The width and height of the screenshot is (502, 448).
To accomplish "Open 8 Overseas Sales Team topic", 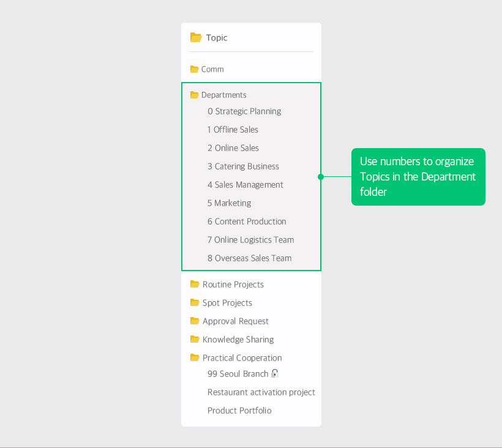I will (x=249, y=258).
